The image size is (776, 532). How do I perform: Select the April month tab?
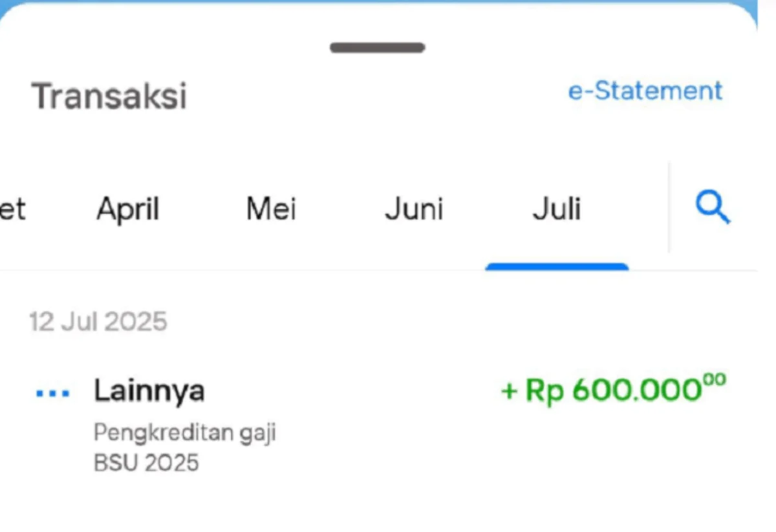[x=127, y=207]
